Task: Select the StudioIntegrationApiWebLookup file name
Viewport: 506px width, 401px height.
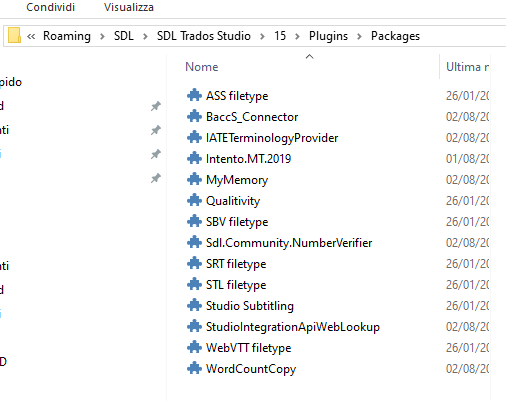Action: [293, 327]
